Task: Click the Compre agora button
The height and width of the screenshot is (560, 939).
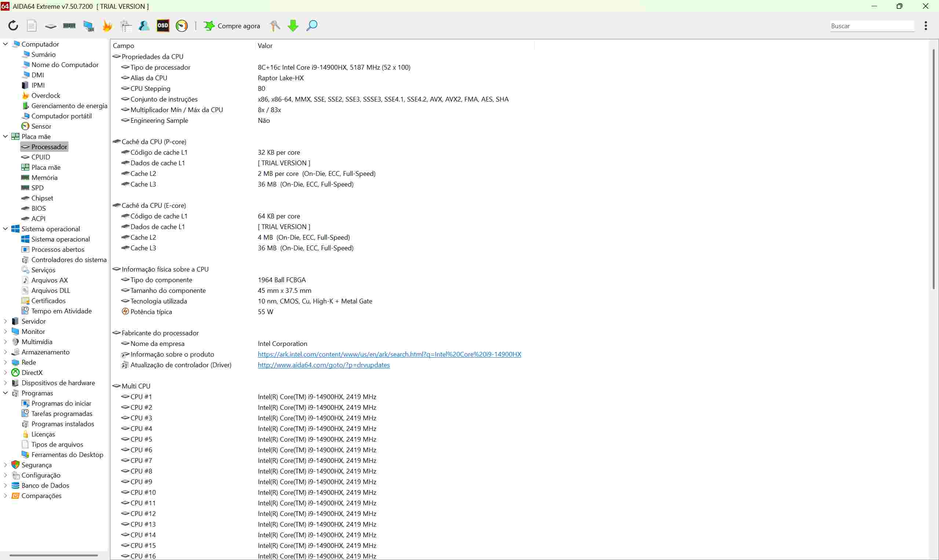Action: pyautogui.click(x=232, y=26)
